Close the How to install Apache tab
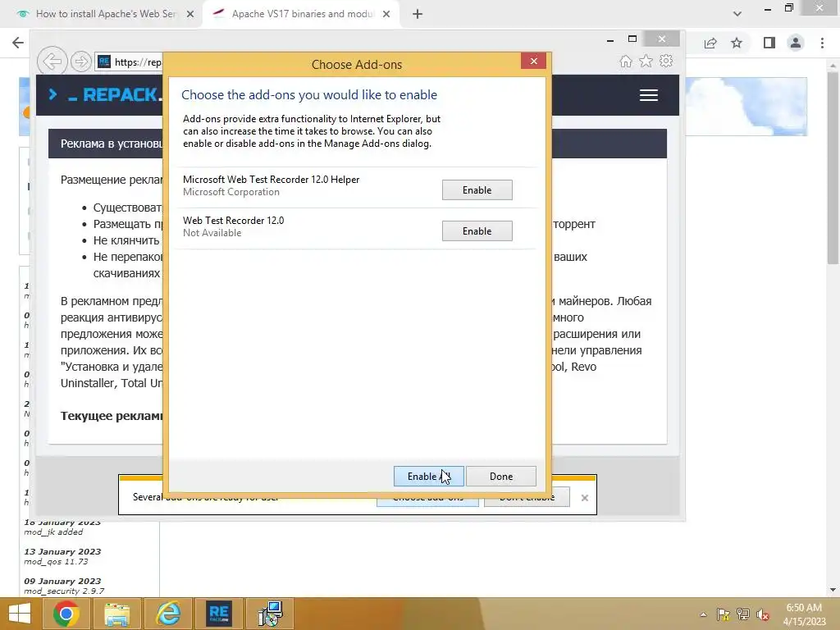Screen dimensions: 840x630 point(190,14)
